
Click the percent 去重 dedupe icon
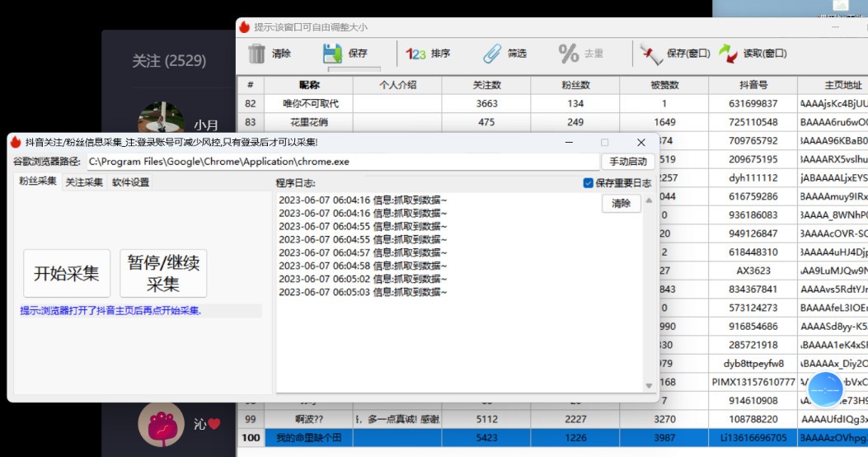[x=569, y=54]
